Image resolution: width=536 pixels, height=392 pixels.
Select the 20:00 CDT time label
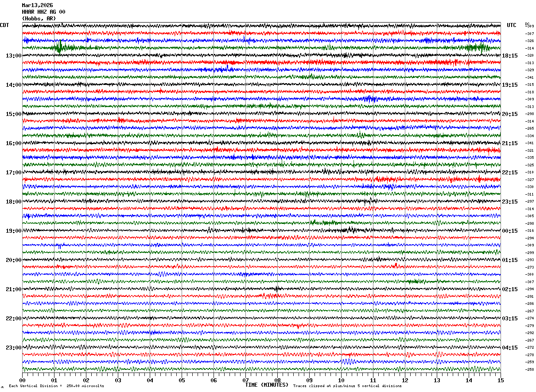click(x=14, y=260)
